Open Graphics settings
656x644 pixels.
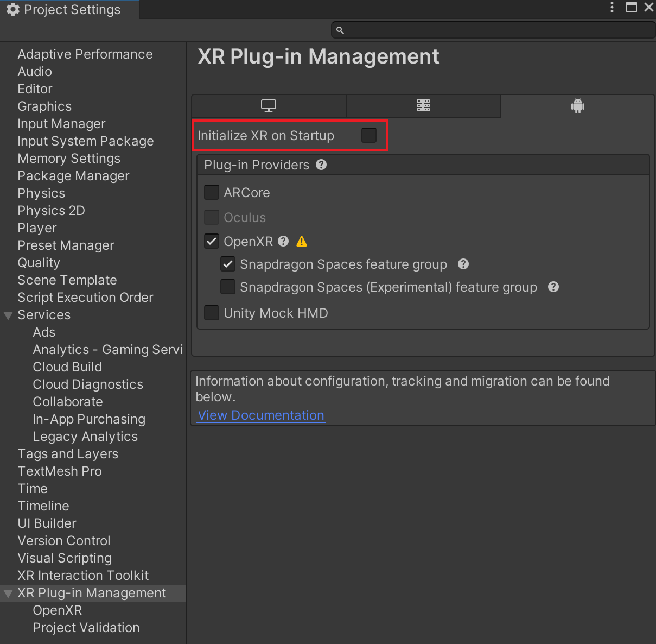(x=44, y=106)
